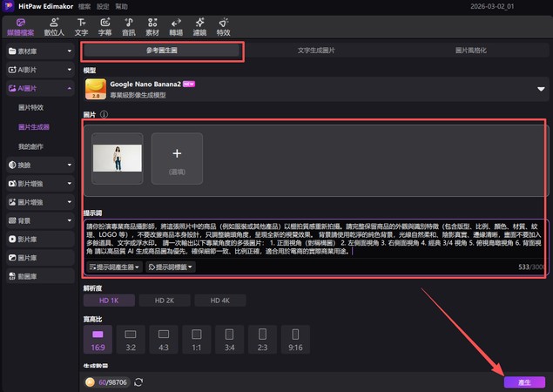This screenshot has width=553, height=392.
Task: Open the 影片庫 sidebar item
Action: tap(40, 239)
